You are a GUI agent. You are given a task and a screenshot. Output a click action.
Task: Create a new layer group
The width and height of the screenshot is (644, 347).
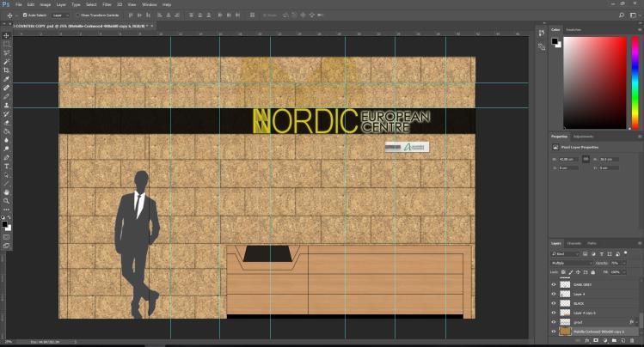(614, 340)
